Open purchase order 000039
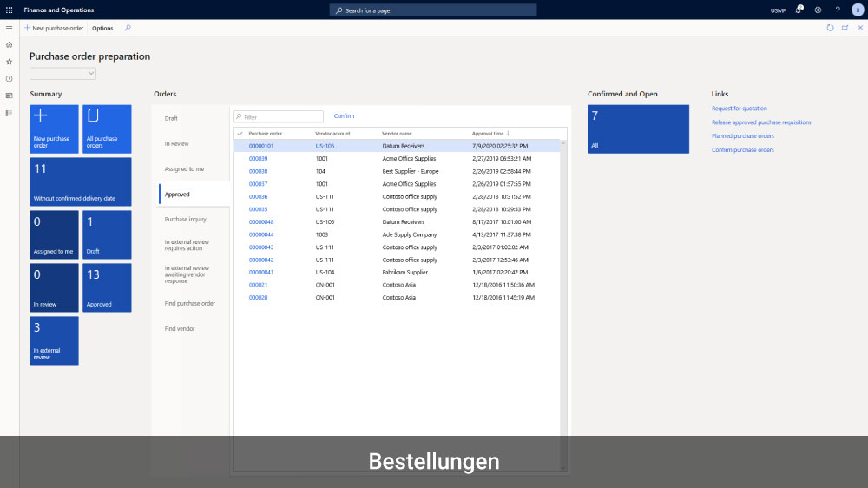 pos(258,159)
